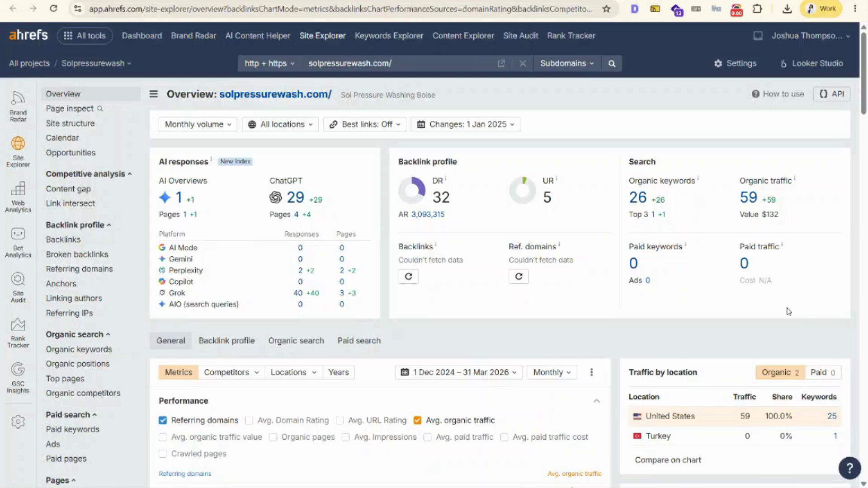The image size is (868, 488).
Task: Click the screen icon next to account name
Action: coord(758,36)
